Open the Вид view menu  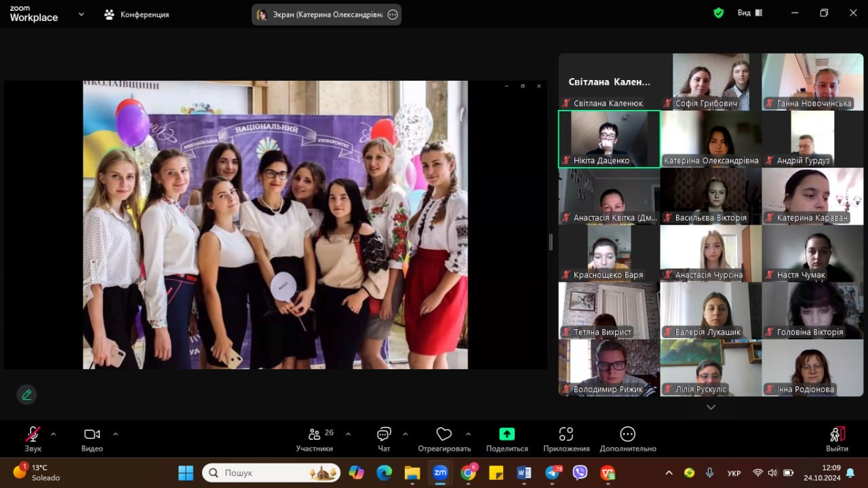click(x=749, y=13)
